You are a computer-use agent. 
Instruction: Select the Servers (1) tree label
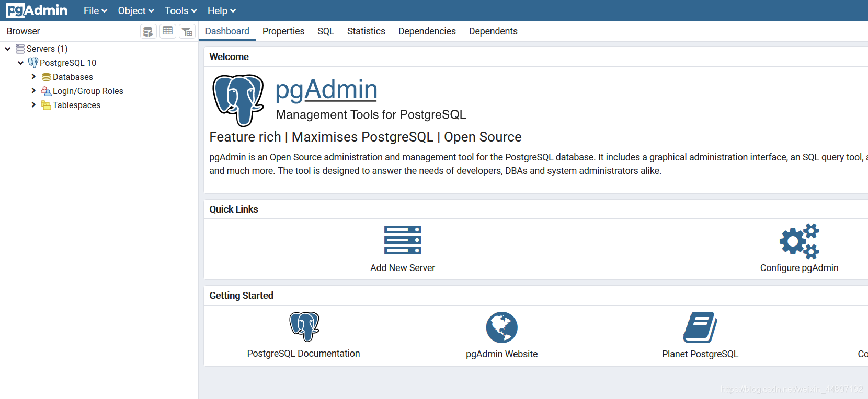(x=47, y=49)
